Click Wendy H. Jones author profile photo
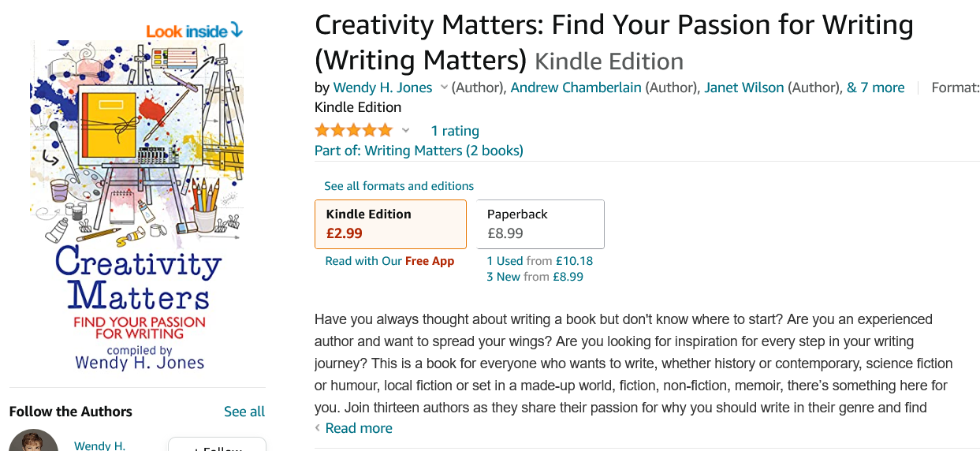980x451 pixels. [34, 442]
